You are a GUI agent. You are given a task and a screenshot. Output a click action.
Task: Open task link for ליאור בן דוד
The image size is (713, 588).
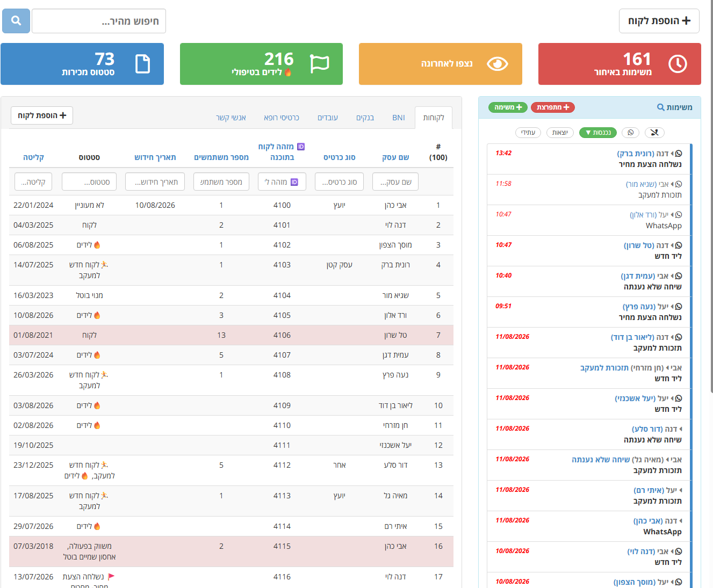(632, 337)
